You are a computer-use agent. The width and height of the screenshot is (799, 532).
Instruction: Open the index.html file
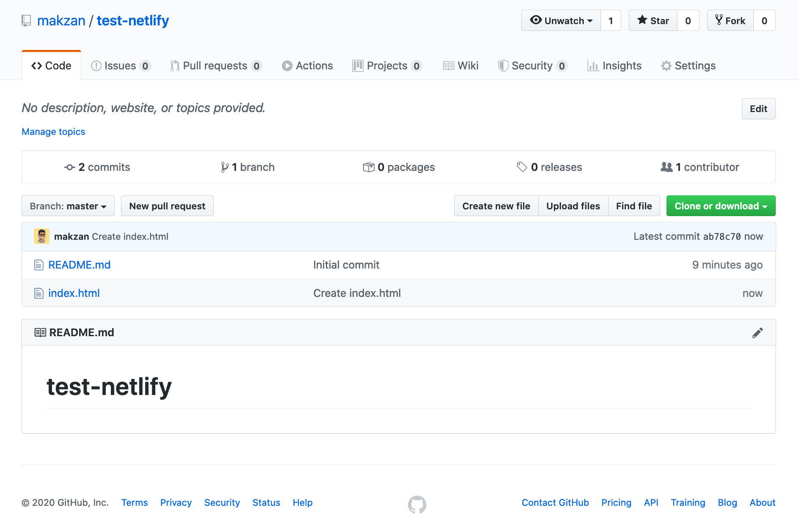[74, 293]
